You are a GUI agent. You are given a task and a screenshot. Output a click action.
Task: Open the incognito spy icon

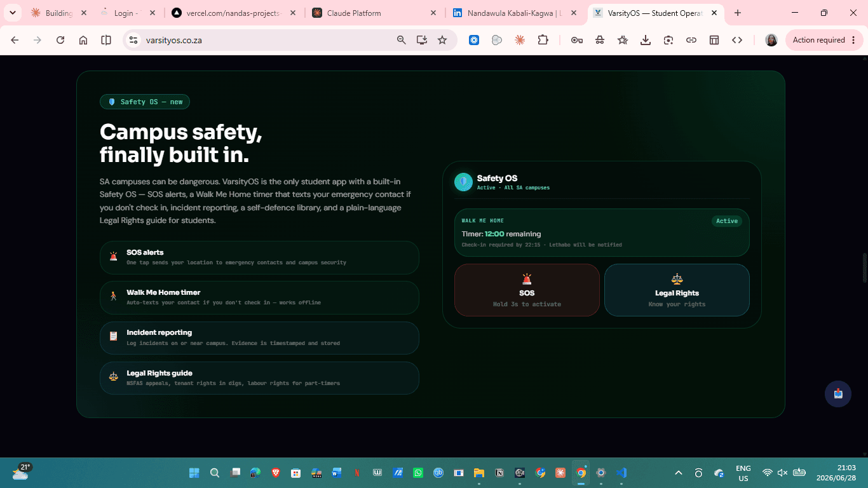click(x=600, y=40)
